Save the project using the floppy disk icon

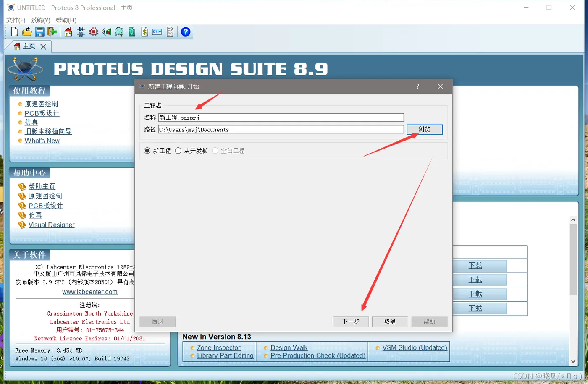coord(39,32)
